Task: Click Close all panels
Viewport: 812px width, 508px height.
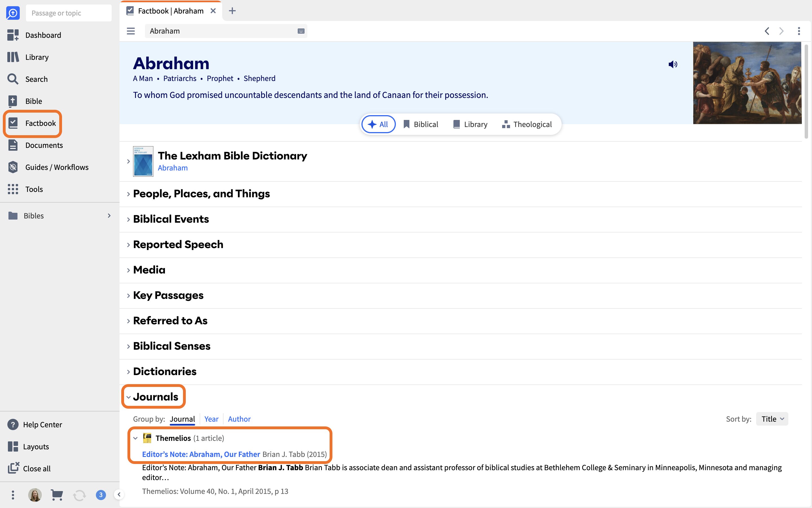Action: tap(29, 468)
